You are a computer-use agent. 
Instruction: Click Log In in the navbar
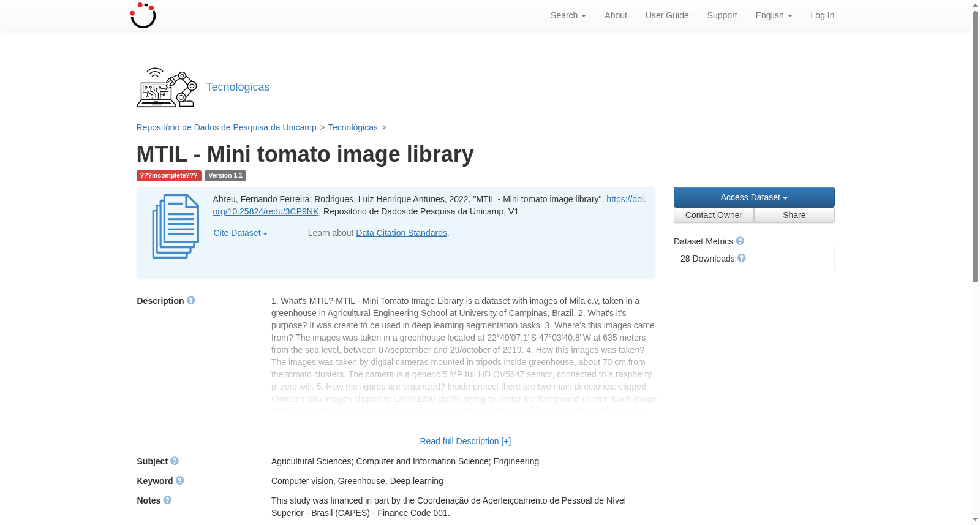point(822,15)
